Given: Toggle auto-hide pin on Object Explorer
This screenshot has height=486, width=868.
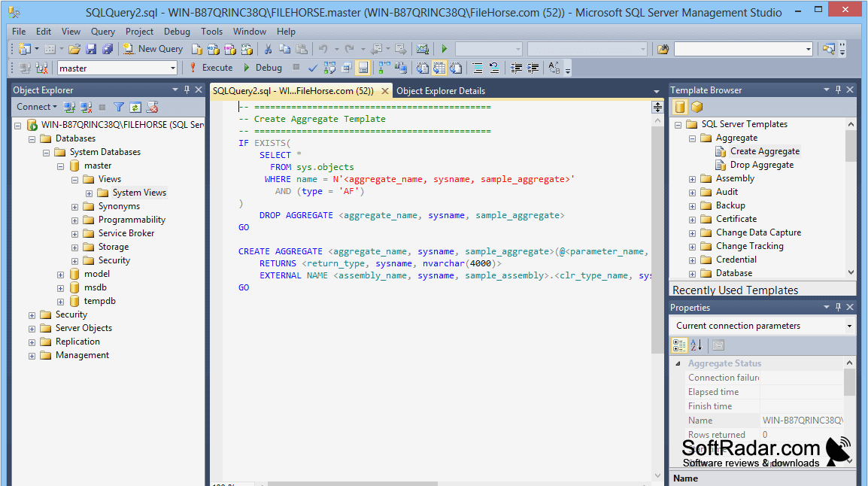Looking at the screenshot, I should [x=187, y=90].
